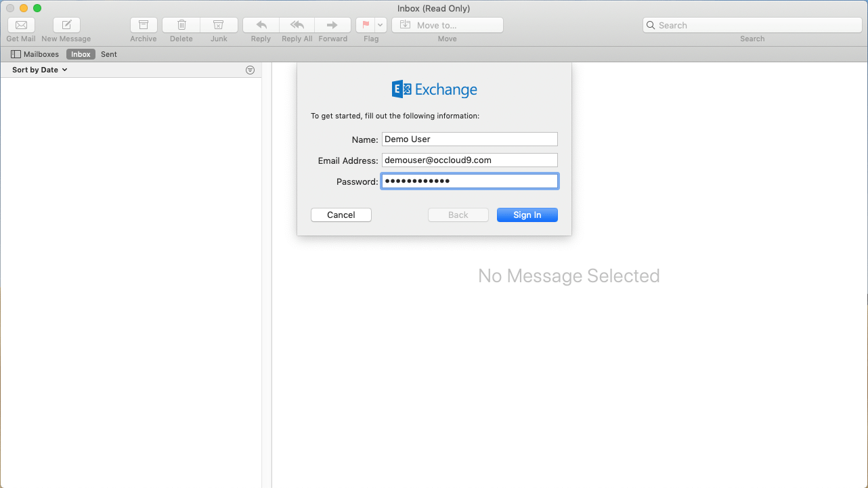Click the Password field
The image size is (868, 488).
click(x=470, y=181)
